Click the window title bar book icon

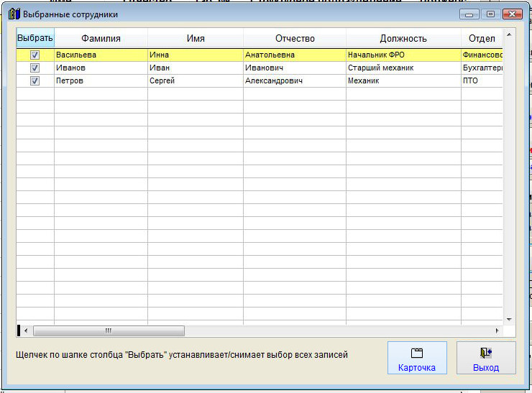tap(14, 14)
